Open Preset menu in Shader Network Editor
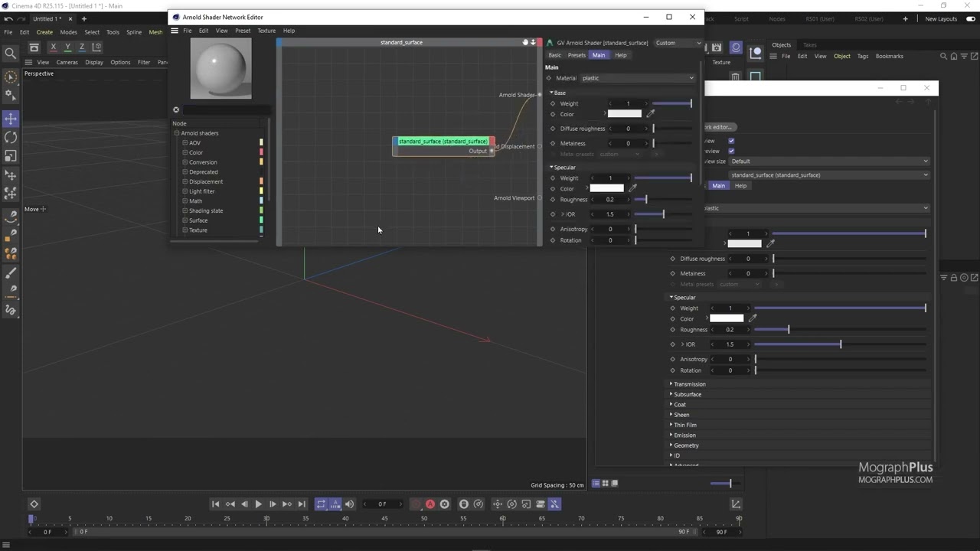 click(x=243, y=31)
